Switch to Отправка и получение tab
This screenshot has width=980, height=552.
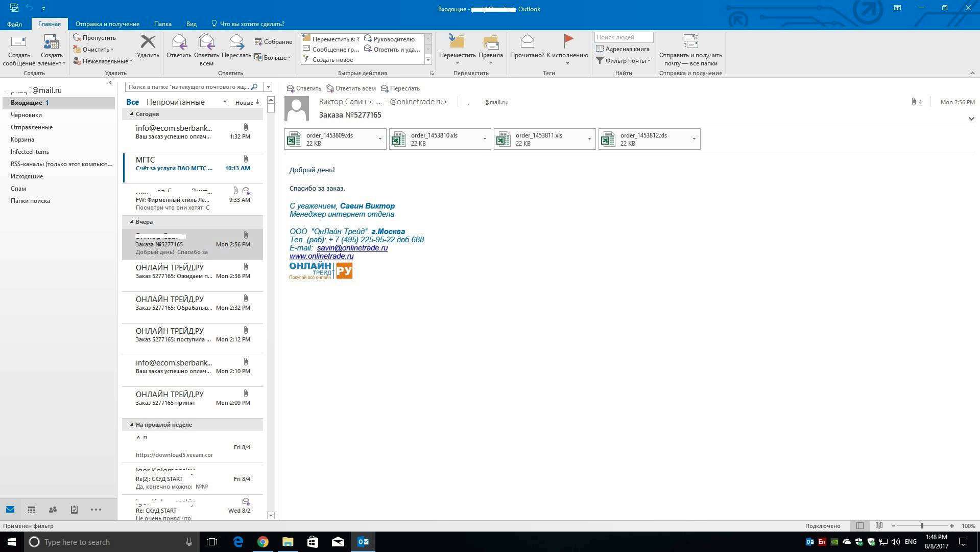[x=107, y=24]
